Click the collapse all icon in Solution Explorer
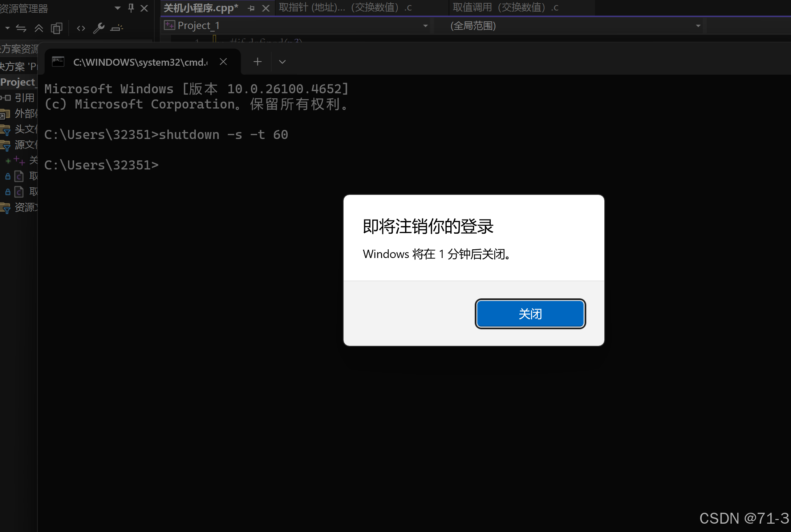This screenshot has height=532, width=791. tap(39, 28)
